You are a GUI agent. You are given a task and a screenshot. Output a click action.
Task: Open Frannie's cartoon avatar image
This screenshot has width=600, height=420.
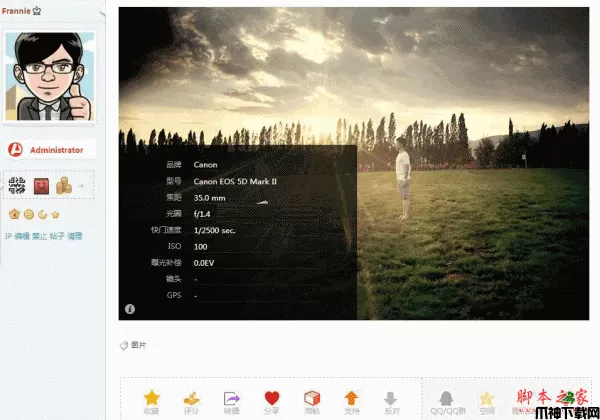[49, 77]
